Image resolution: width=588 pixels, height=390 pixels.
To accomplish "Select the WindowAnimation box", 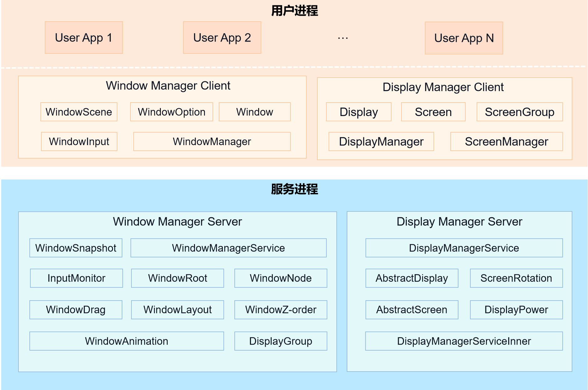I will point(126,341).
